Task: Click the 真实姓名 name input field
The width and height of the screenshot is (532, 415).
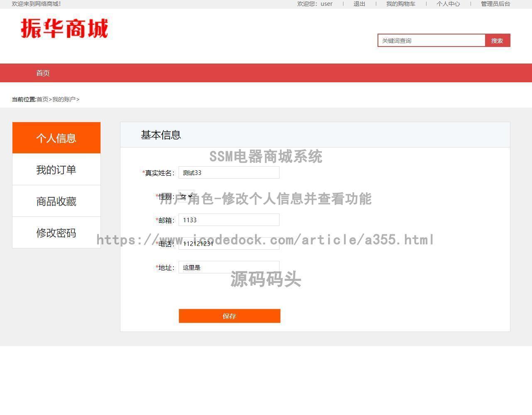Action: (x=229, y=172)
